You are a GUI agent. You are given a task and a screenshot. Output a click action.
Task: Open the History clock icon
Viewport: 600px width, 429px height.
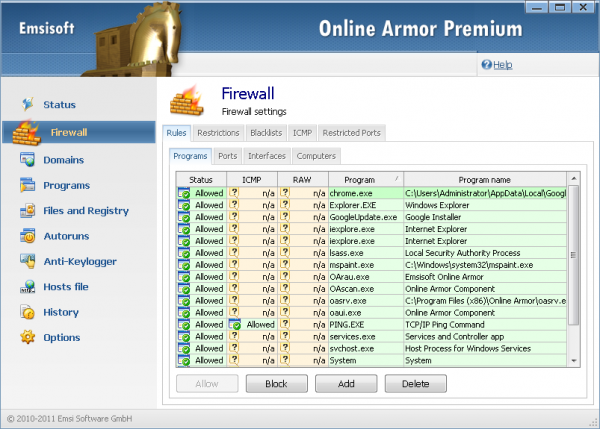pyautogui.click(x=28, y=312)
